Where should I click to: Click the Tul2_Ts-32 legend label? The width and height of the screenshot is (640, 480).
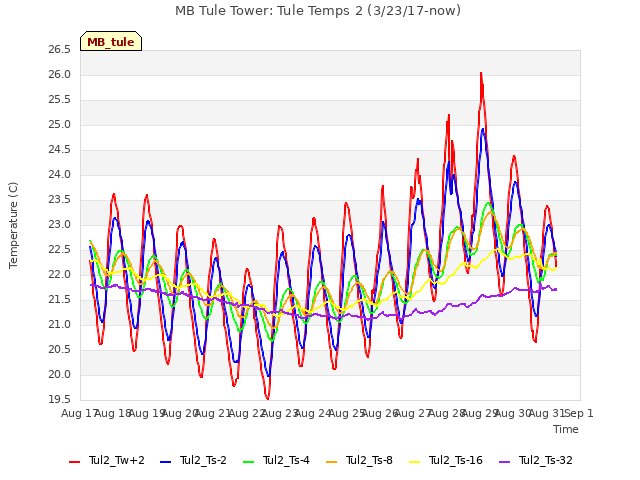pyautogui.click(x=546, y=460)
